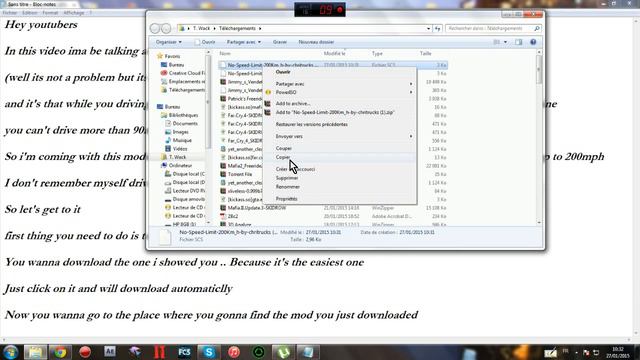The height and width of the screenshot is (360, 640).
Task: Click the arrow after T. Wack in breadcrumb
Action: click(214, 29)
